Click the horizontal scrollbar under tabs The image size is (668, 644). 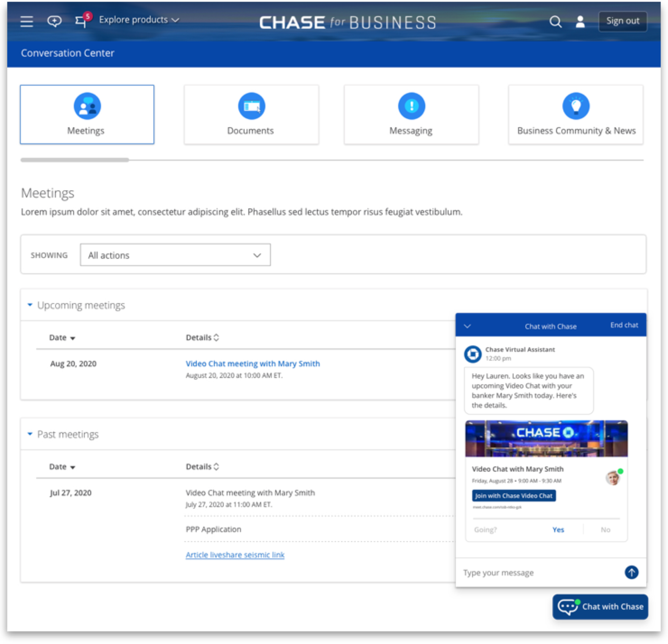75,160
